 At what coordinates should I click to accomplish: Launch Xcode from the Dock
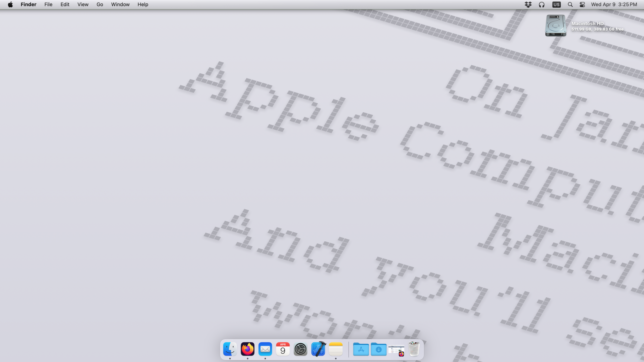pos(318,349)
